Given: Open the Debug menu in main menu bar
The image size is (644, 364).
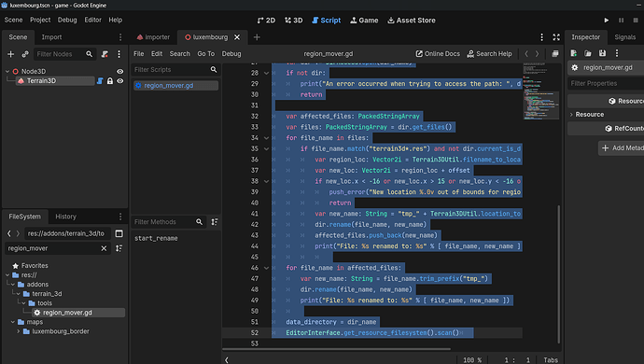Looking at the screenshot, I should click(67, 20).
